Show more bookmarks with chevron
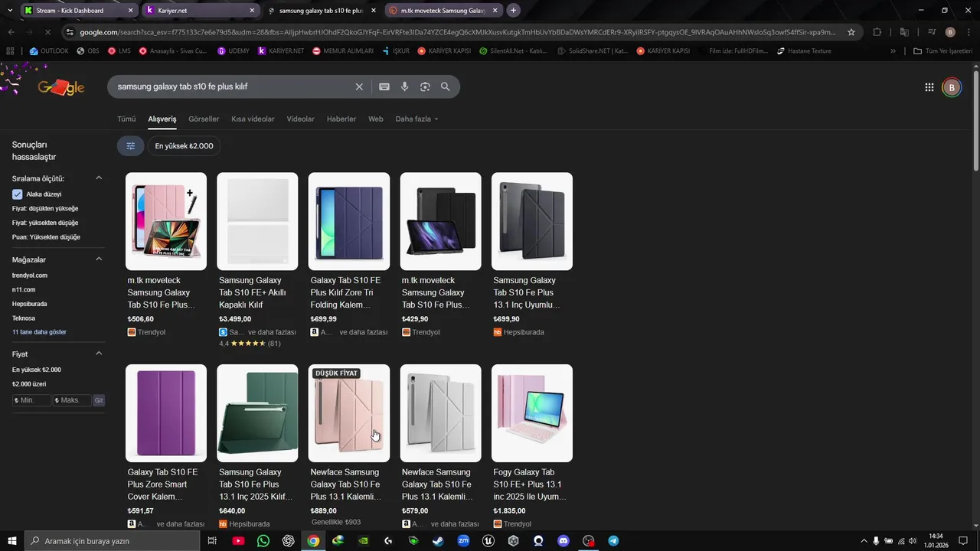This screenshot has width=980, height=551. [893, 51]
